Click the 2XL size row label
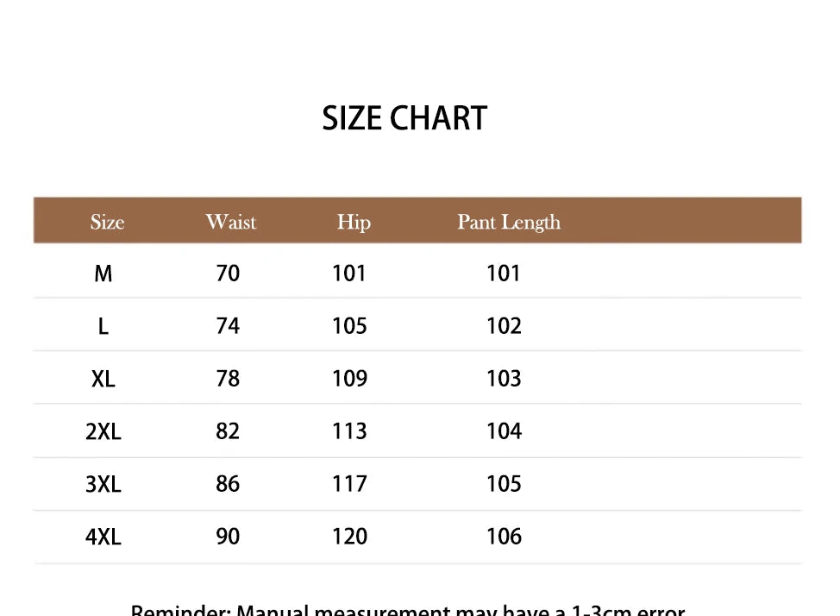Image resolution: width=840 pixels, height=616 pixels. click(x=103, y=431)
